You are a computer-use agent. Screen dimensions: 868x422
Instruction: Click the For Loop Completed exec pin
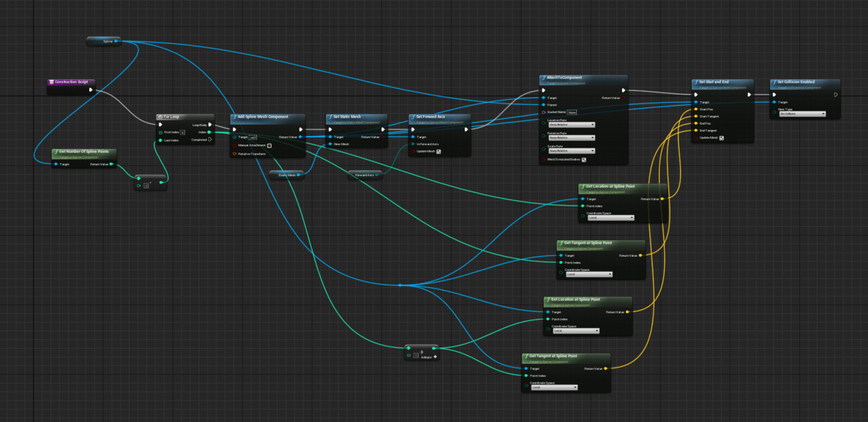coord(210,140)
